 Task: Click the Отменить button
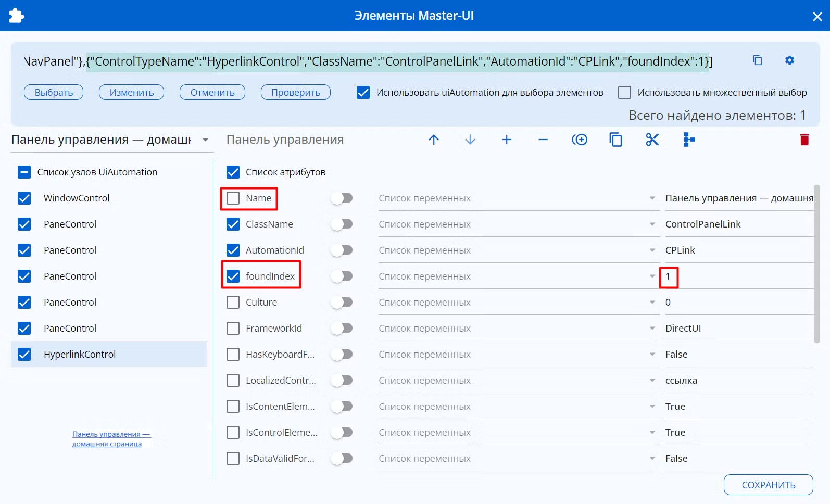point(212,92)
